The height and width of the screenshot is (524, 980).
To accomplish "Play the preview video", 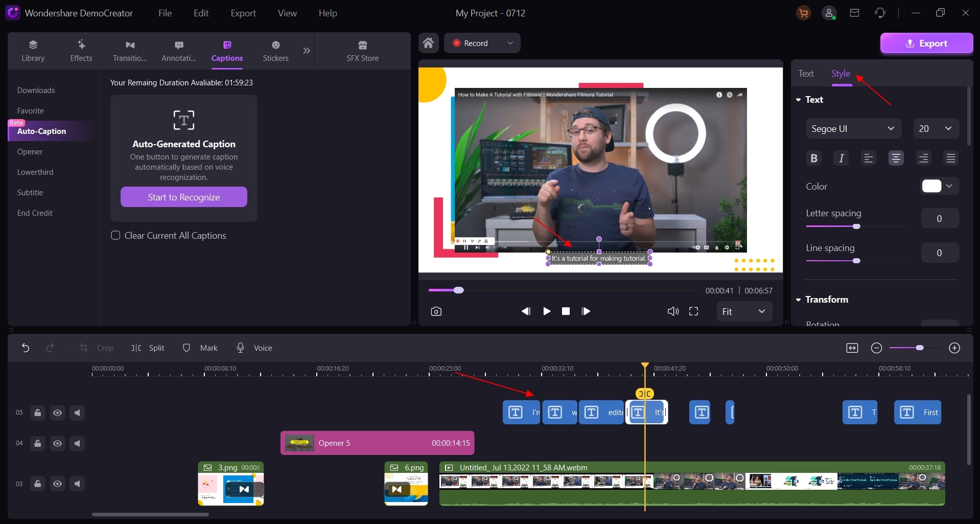I will [x=547, y=311].
